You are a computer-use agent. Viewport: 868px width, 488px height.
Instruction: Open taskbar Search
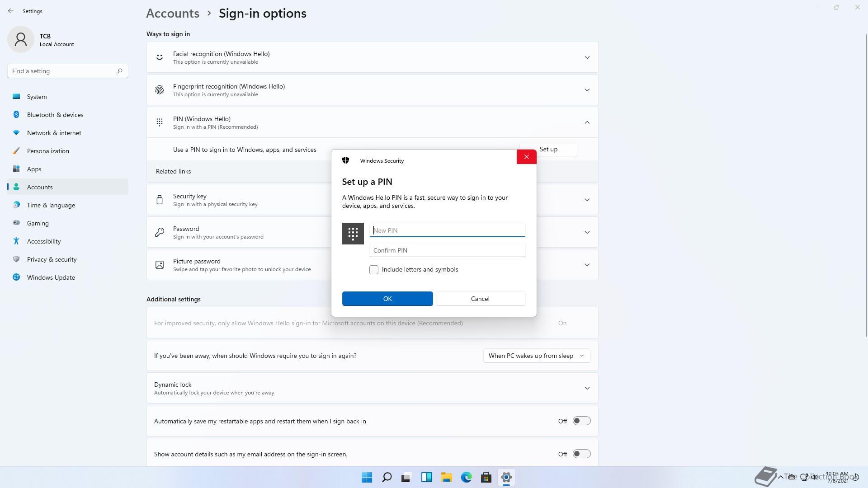(387, 477)
